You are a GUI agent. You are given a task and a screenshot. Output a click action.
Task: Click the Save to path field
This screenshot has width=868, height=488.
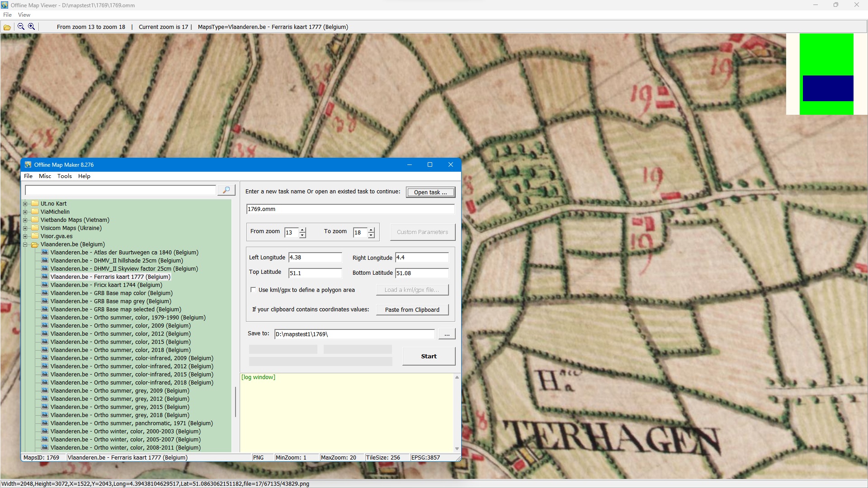[x=355, y=334]
